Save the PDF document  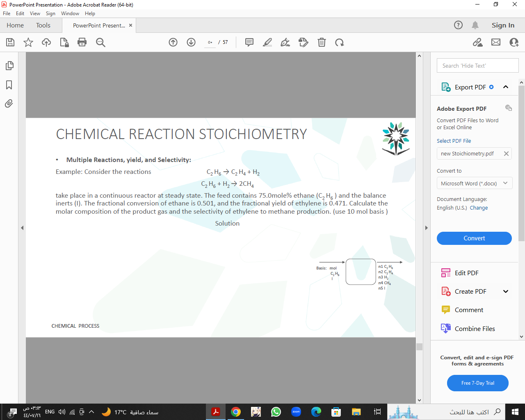tap(10, 42)
